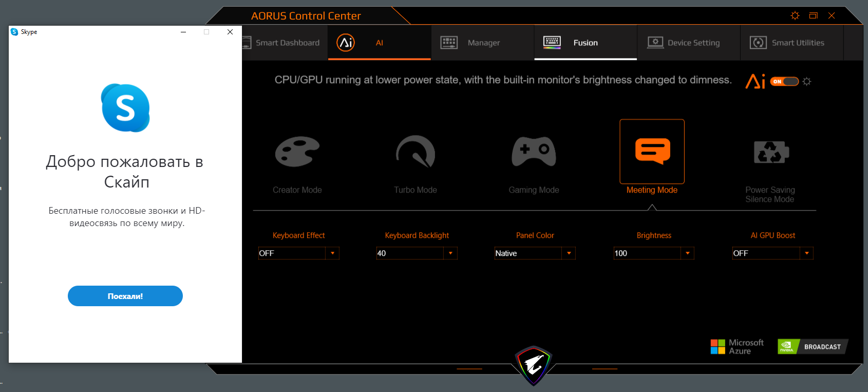
Task: Click the CPU/GPU lower power state description
Action: click(503, 80)
